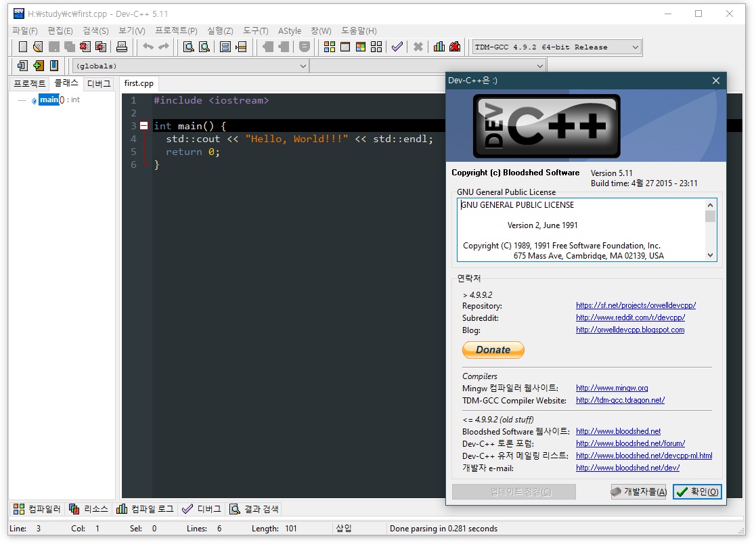Switch to the 프로젝트 side panel tab

(x=29, y=84)
